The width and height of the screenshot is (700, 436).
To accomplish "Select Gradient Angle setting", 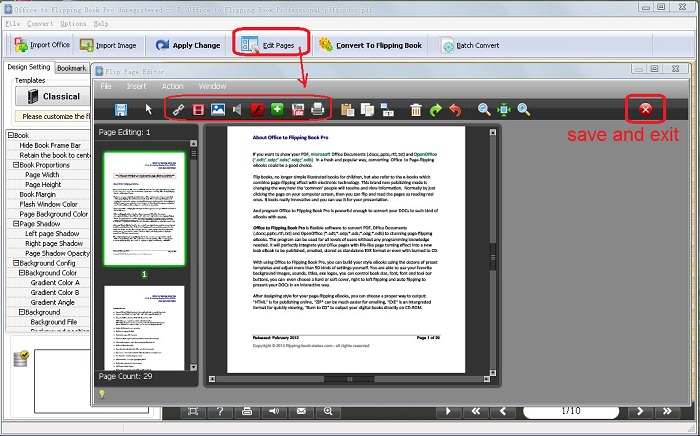I will [53, 302].
